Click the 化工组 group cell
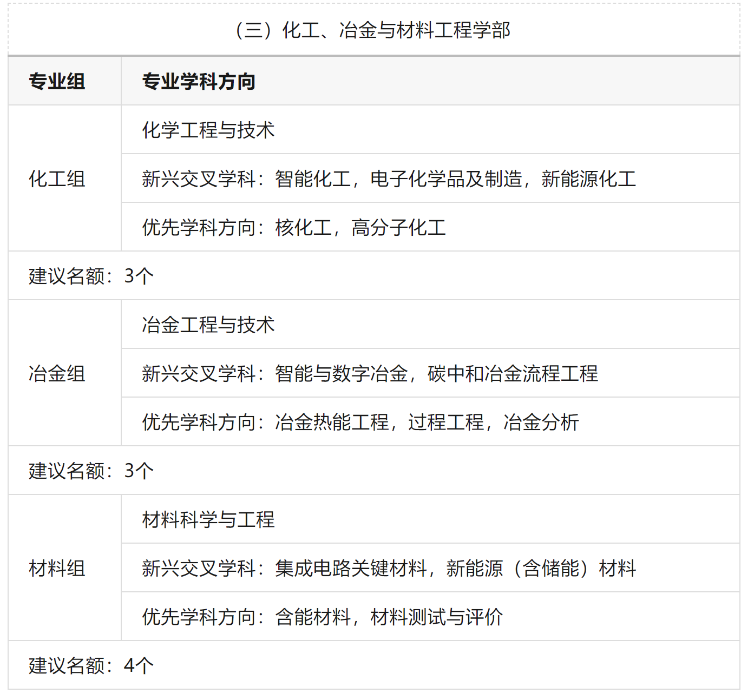The width and height of the screenshot is (754, 700). point(57,179)
